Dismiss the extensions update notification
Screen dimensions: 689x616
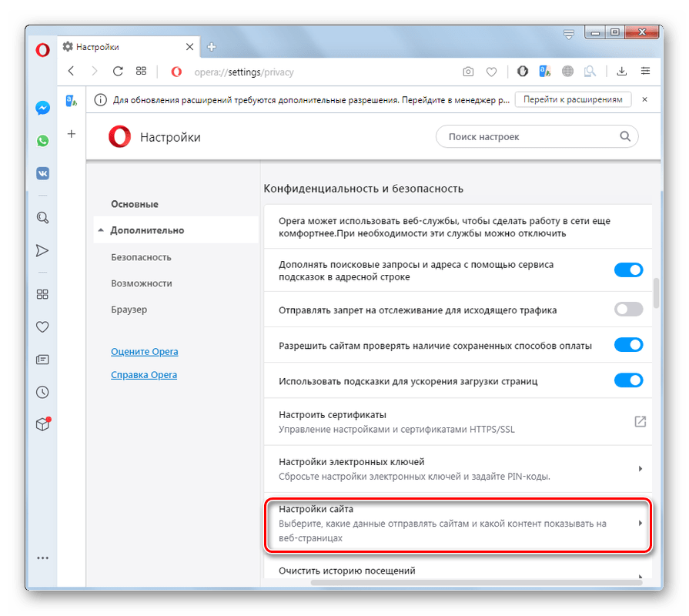[x=644, y=100]
